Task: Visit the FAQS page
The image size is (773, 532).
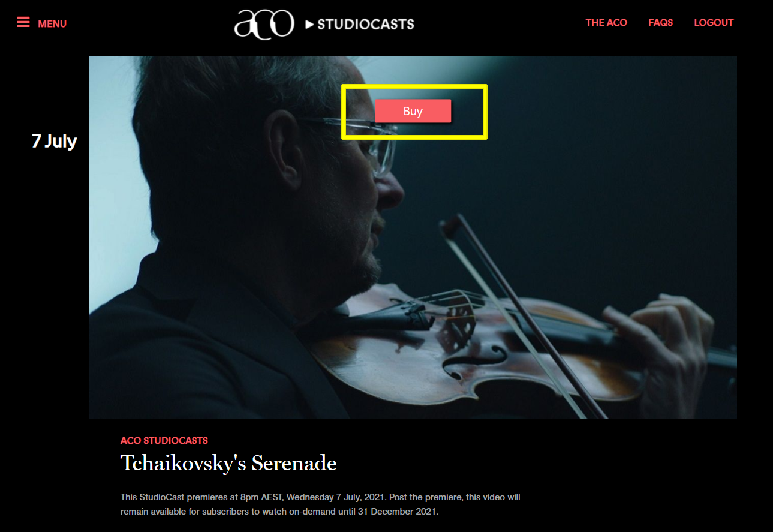Action: click(660, 23)
